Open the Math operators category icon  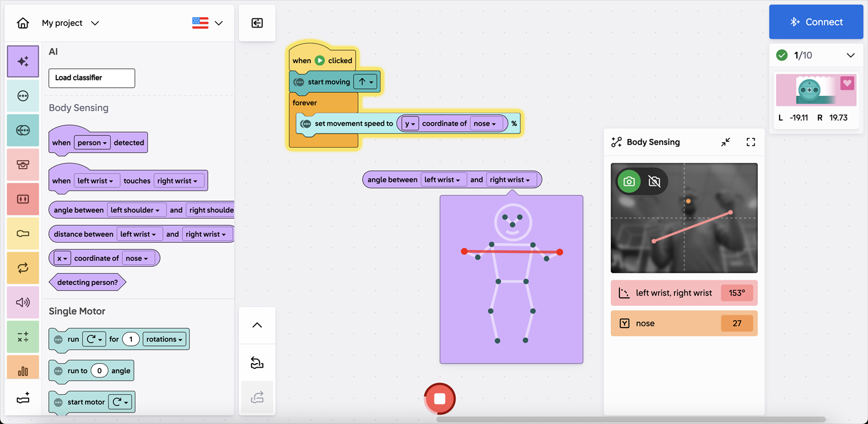[23, 337]
